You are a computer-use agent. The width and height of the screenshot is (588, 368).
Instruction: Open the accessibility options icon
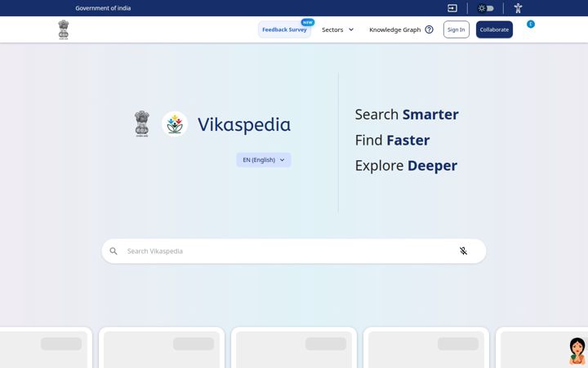point(518,8)
